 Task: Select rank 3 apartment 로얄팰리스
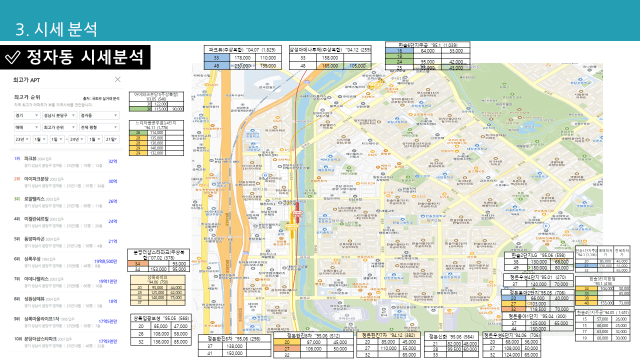point(65,202)
